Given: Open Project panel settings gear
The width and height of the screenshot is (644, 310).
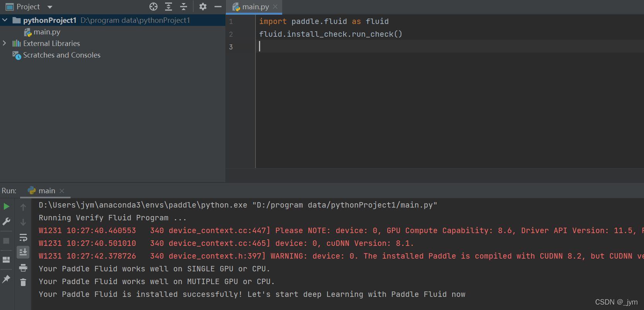Looking at the screenshot, I should coord(203,7).
